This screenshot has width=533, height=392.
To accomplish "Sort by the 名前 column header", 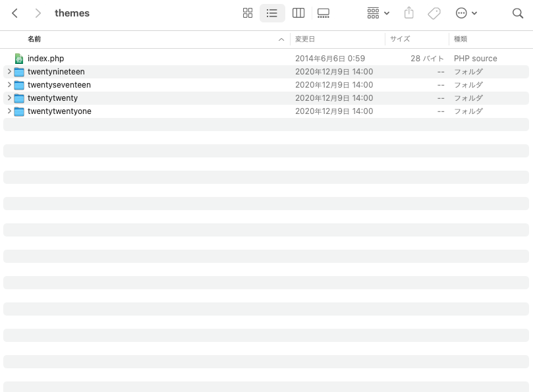I will coord(34,40).
